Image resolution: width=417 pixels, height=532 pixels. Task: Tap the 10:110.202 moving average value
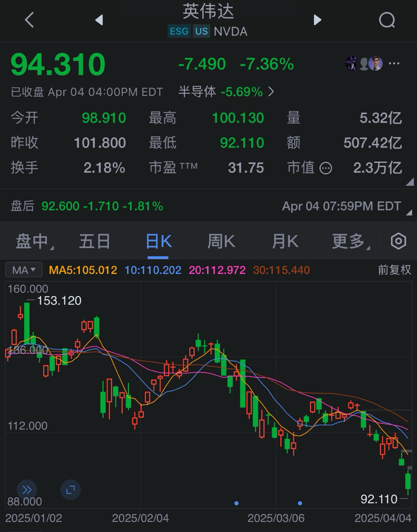click(153, 270)
